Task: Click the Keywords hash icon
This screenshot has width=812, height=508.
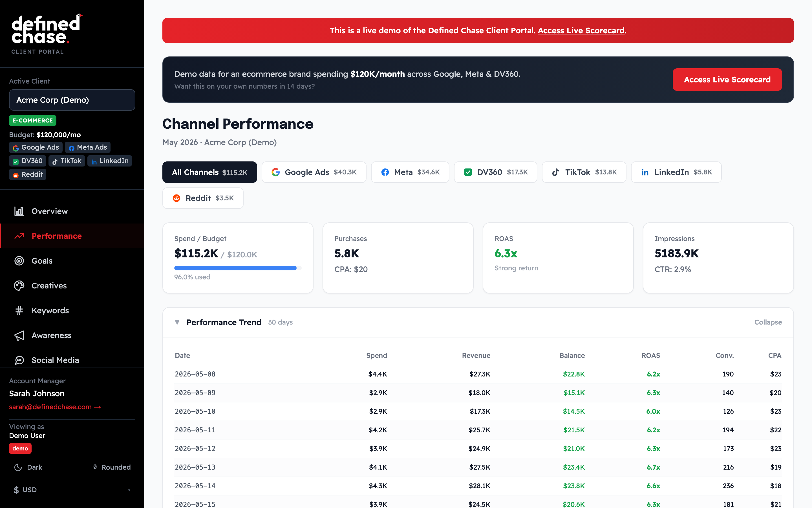Action: (19, 310)
